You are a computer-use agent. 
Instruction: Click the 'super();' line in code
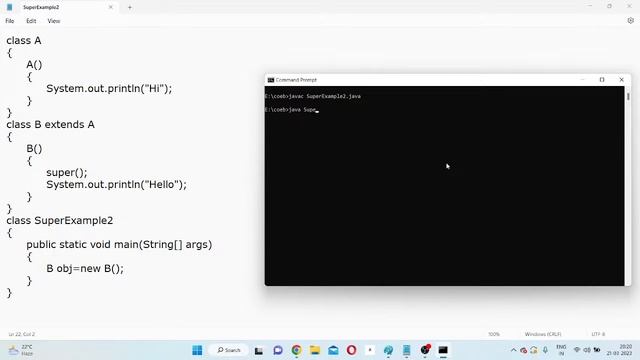pos(67,172)
